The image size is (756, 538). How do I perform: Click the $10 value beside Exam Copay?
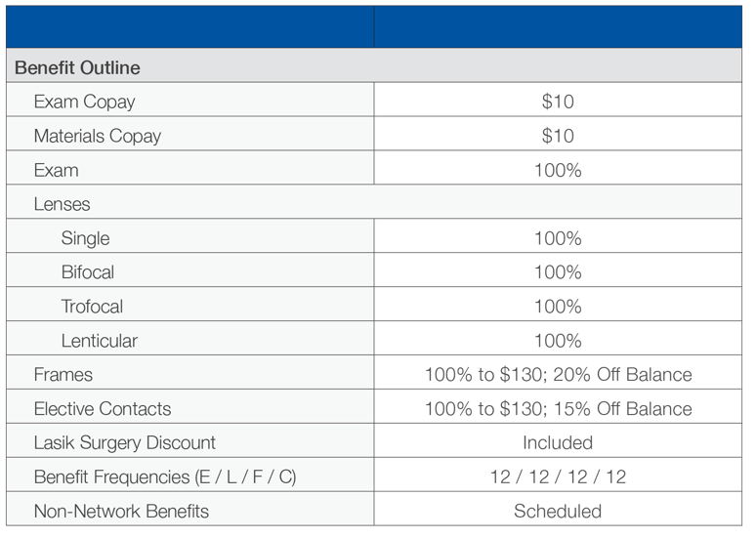coord(558,102)
